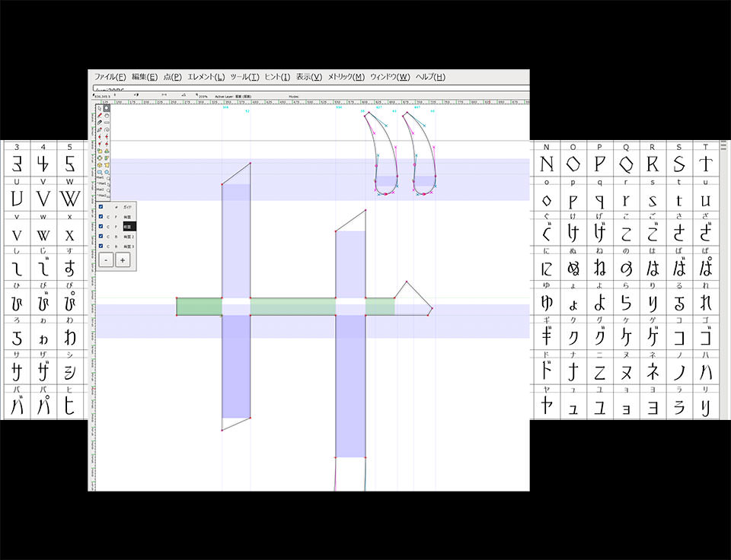Toggle visibility checkbox for ガイド layer
731x560 pixels.
coord(101,207)
